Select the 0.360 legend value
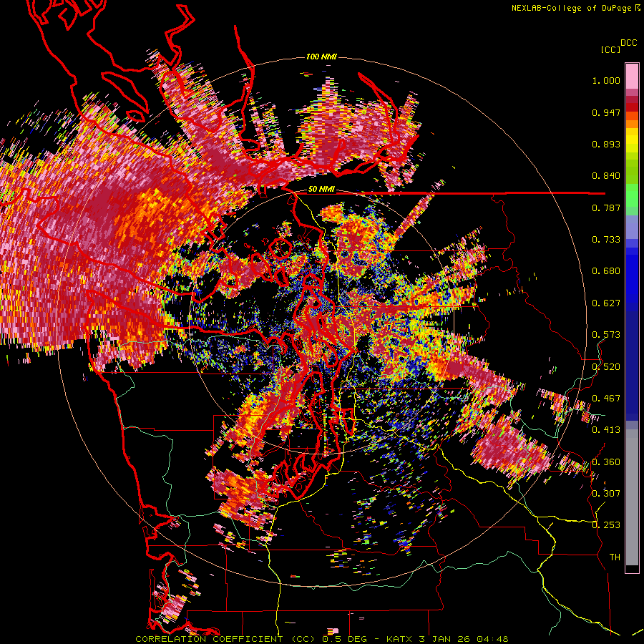 (606, 462)
